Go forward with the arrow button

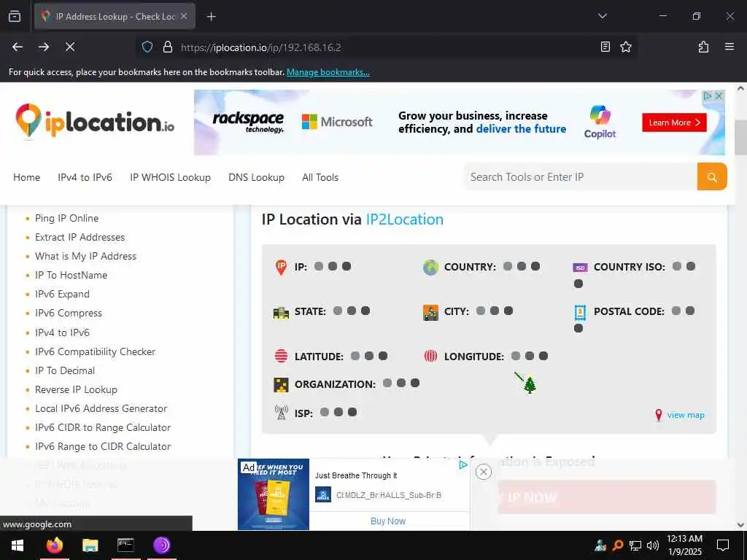click(x=44, y=47)
